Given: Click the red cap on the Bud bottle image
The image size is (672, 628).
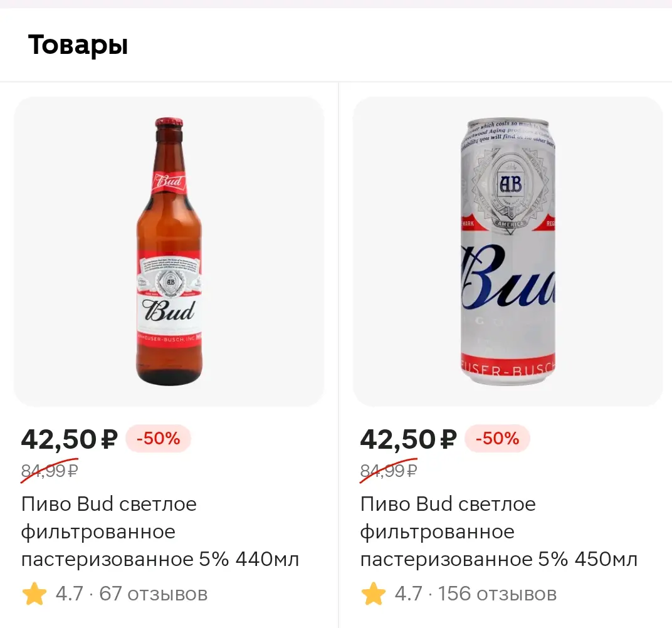Looking at the screenshot, I should click(x=169, y=122).
